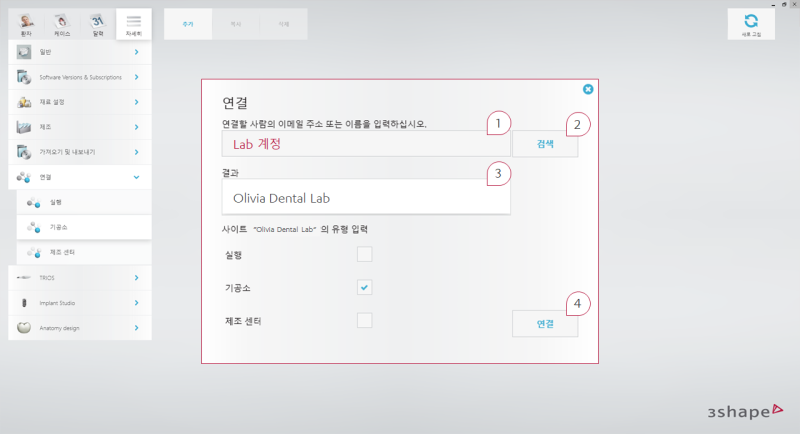The height and width of the screenshot is (434, 800).
Task: Untick the 기공소 checkbox in dialog
Action: click(x=364, y=287)
